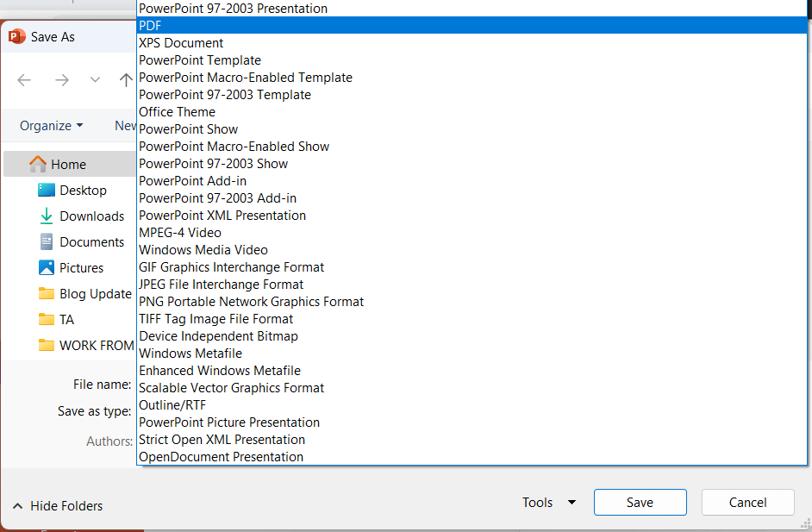The image size is (812, 532).
Task: Select PowerPoint XML Presentation type
Action: 472,215
